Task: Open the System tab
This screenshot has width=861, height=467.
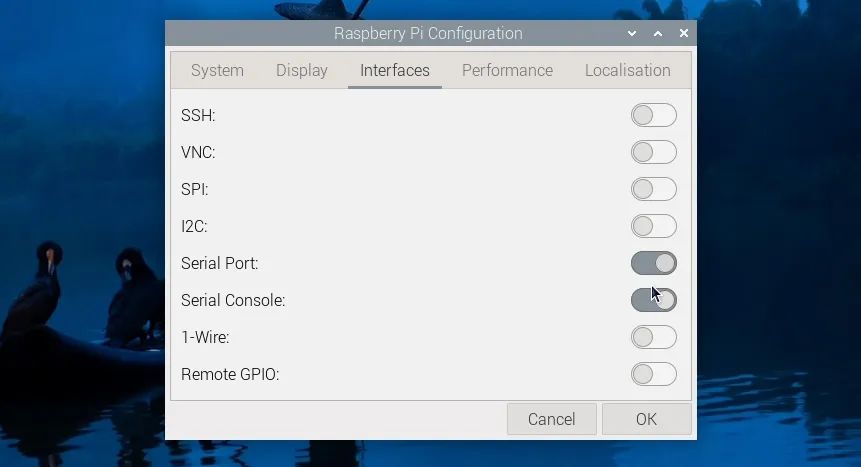Action: [217, 70]
